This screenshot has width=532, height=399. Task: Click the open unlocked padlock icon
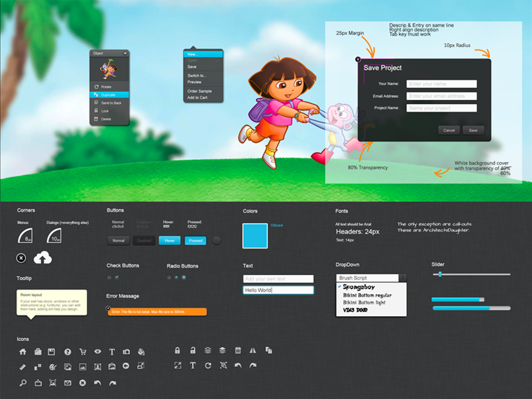[x=193, y=350]
